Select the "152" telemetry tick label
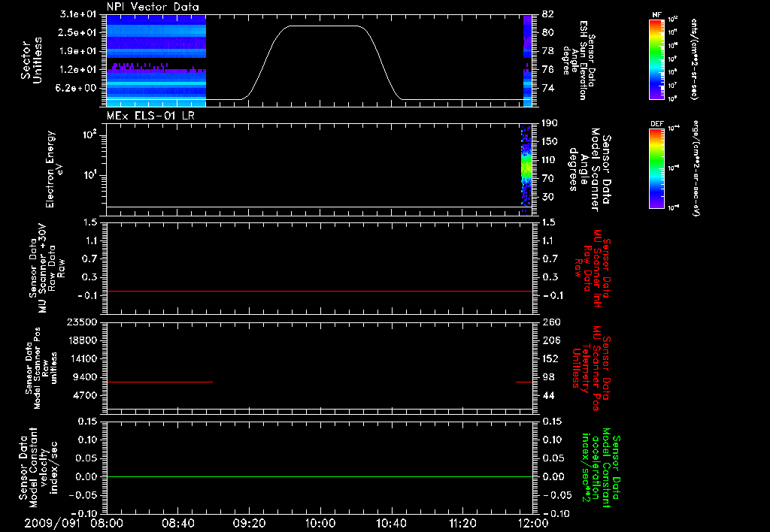The height and width of the screenshot is (532, 770). click(x=550, y=359)
